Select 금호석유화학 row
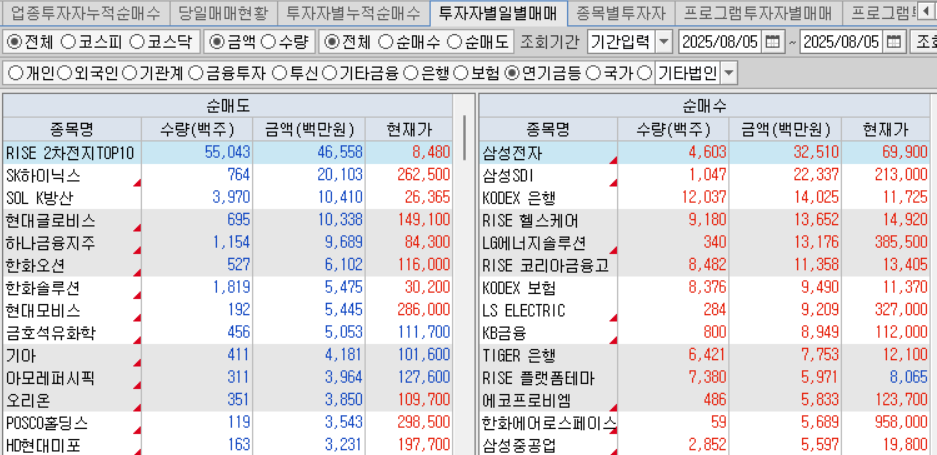 (x=228, y=333)
